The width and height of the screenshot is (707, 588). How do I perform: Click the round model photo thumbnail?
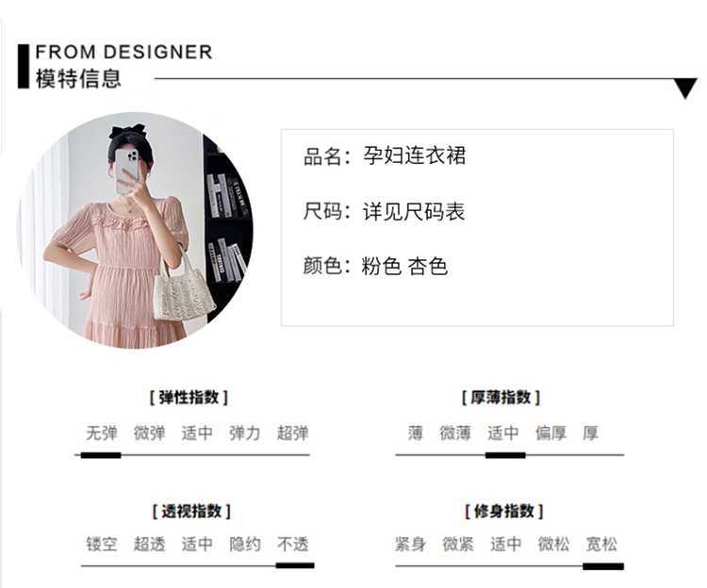(135, 230)
